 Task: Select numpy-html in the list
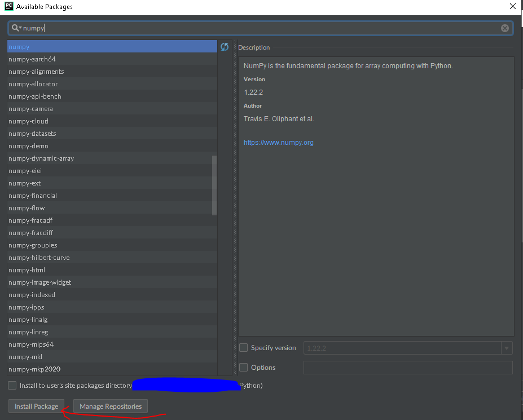[112, 270]
